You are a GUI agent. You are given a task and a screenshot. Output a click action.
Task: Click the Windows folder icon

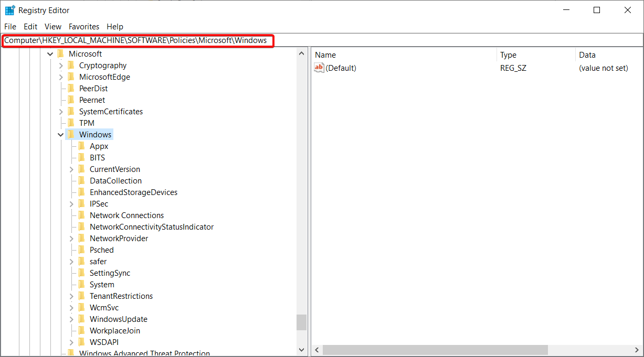point(71,134)
